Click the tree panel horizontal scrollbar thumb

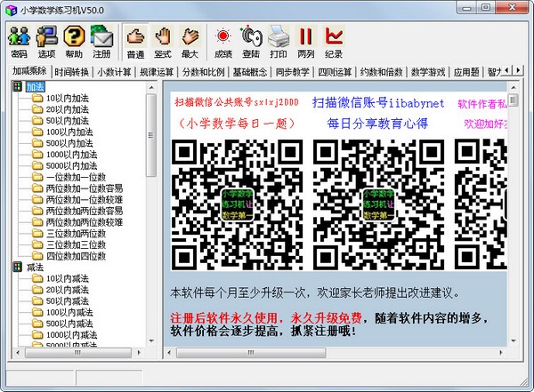click(x=77, y=353)
